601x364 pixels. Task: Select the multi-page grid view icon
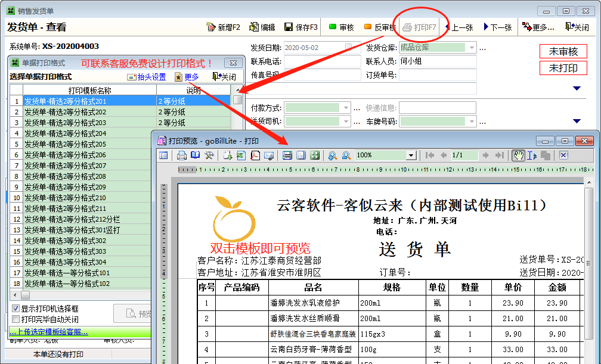click(x=315, y=155)
